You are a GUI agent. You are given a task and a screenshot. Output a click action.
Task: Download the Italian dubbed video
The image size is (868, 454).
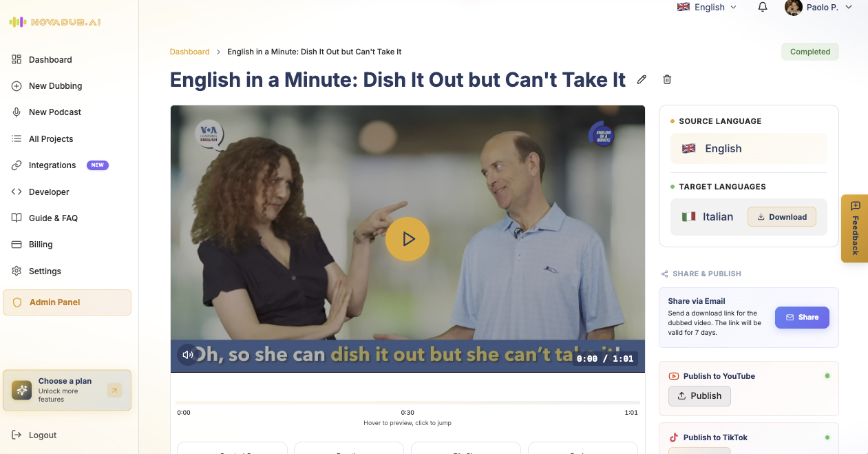pos(782,217)
